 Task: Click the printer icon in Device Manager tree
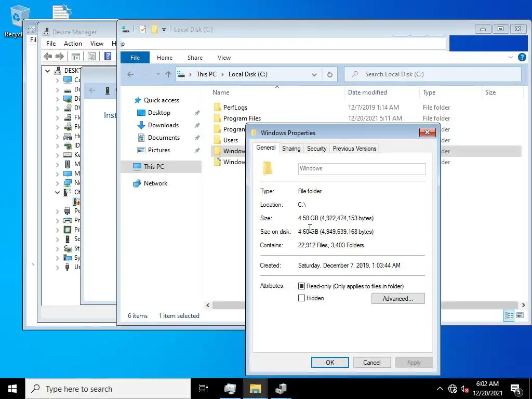[x=68, y=220]
